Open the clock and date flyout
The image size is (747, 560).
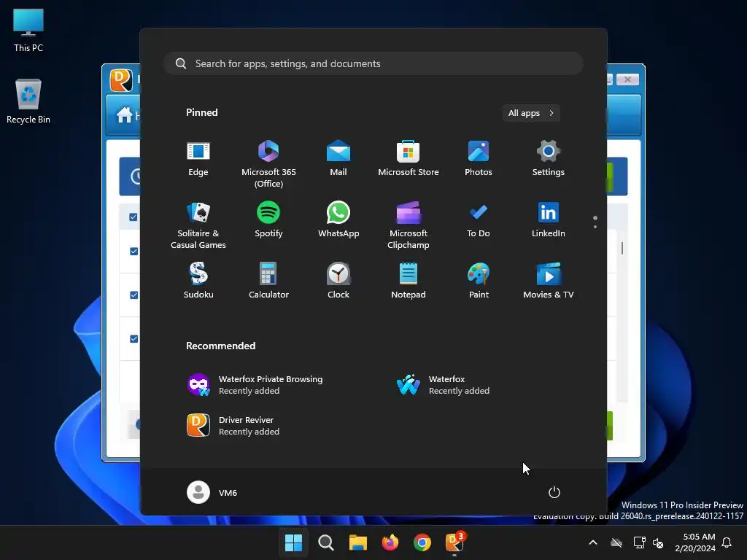pyautogui.click(x=695, y=542)
